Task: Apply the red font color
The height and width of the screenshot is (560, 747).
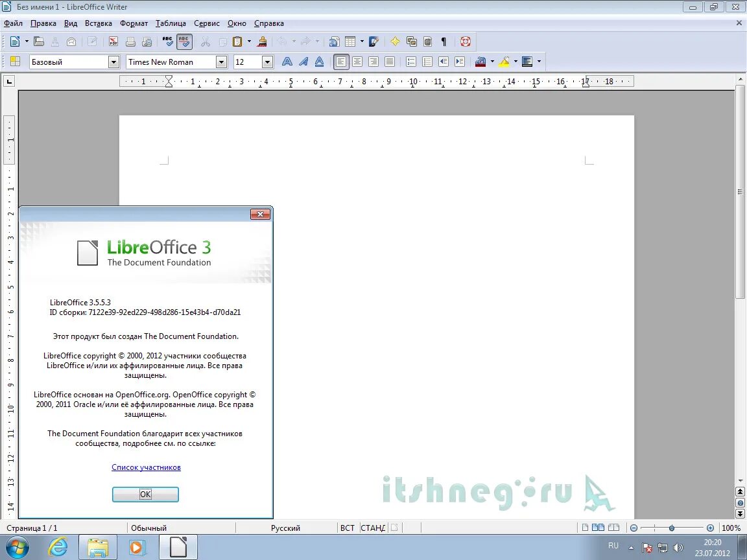Action: pyautogui.click(x=480, y=62)
